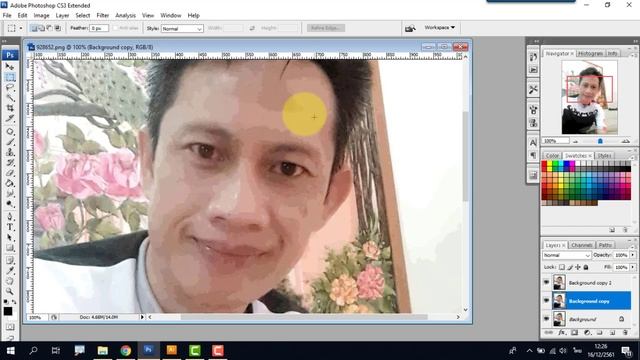Select the Dodge tool
This screenshot has width=640, height=360.
(x=10, y=204)
